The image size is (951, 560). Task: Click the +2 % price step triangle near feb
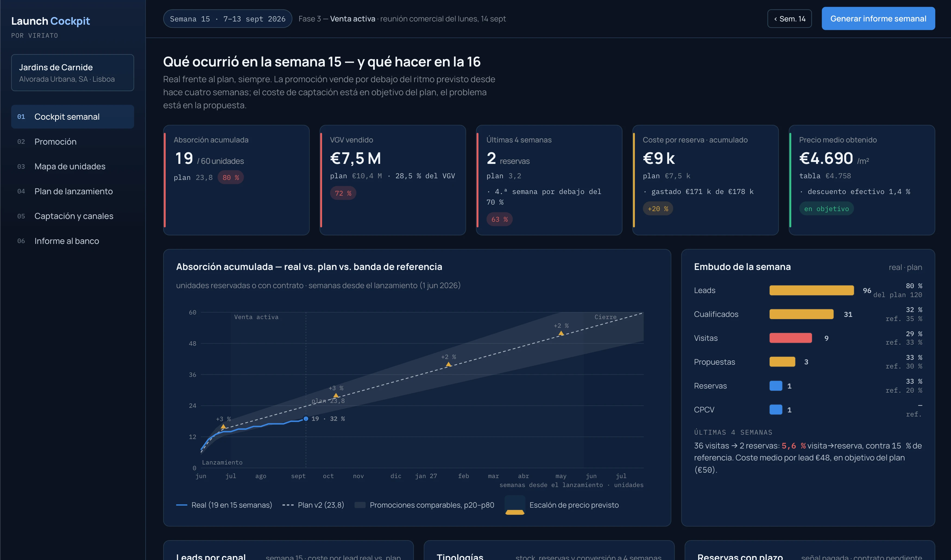click(448, 364)
